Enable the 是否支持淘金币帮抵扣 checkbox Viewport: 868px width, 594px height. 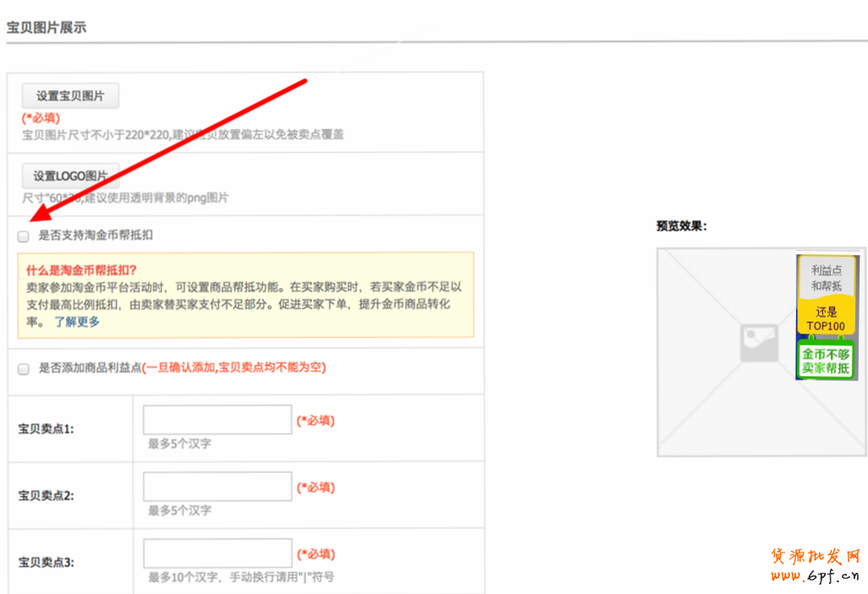[x=24, y=236]
